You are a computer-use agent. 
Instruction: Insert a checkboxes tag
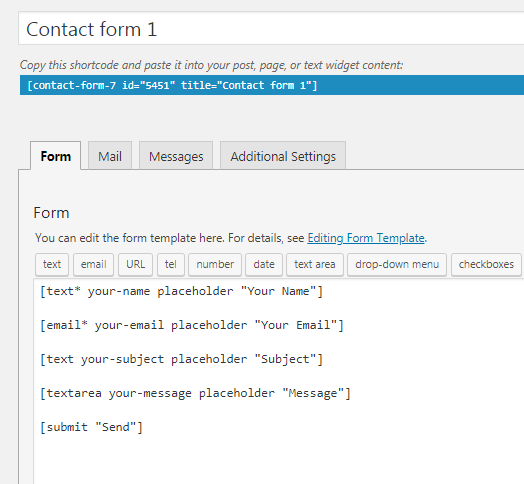tap(486, 264)
